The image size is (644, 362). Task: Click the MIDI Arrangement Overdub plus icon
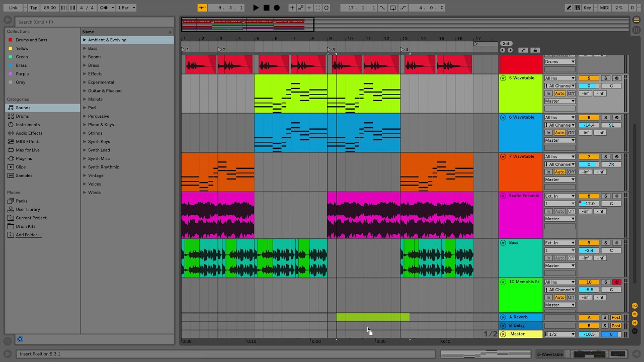(x=292, y=8)
